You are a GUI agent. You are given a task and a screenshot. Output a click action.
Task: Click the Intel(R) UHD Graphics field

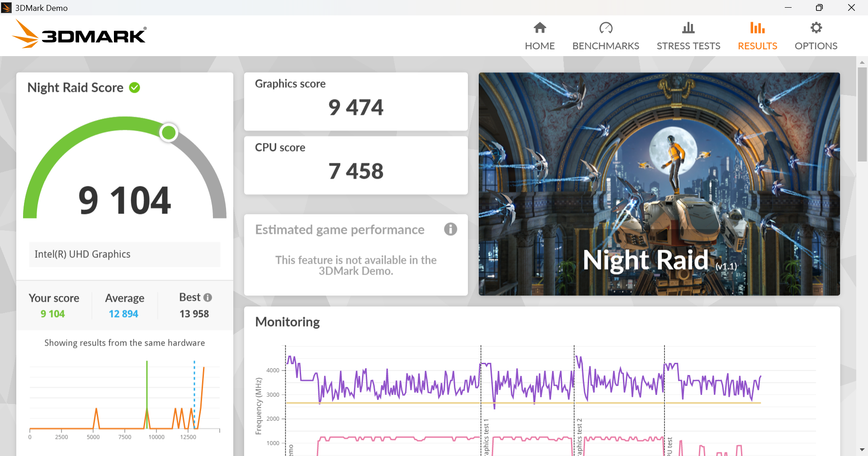click(x=125, y=254)
